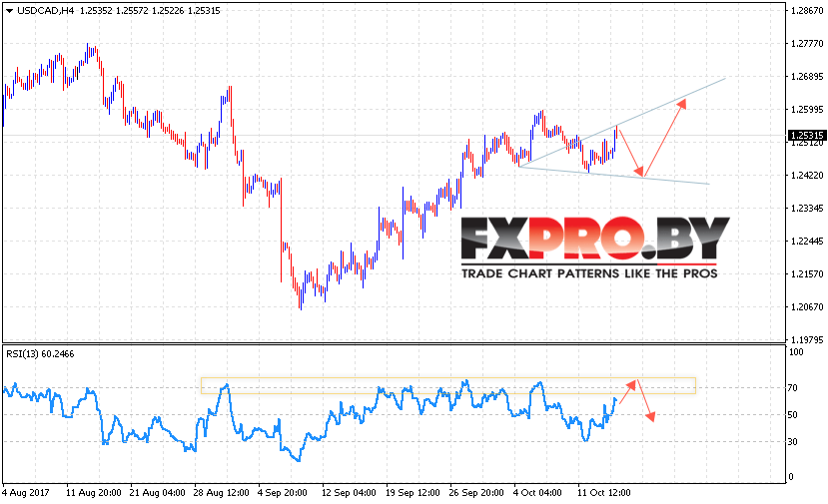Select the RSI scale value 100
Screen dimensions: 828x504
796,352
